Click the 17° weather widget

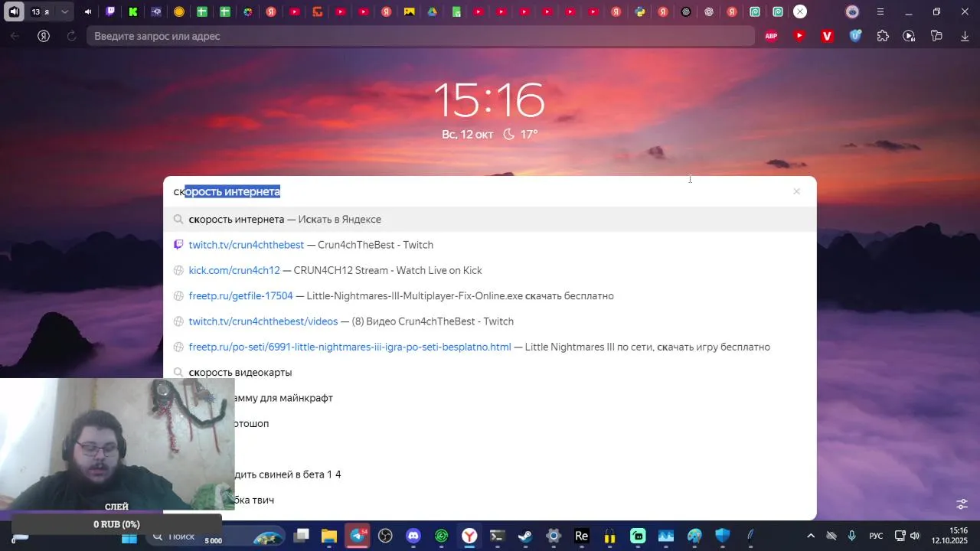(x=521, y=134)
